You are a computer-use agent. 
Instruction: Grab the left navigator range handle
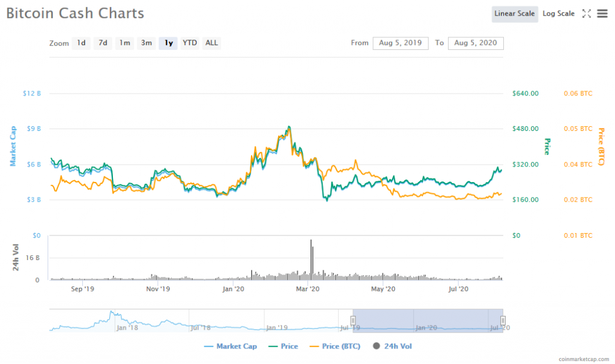[353, 321]
